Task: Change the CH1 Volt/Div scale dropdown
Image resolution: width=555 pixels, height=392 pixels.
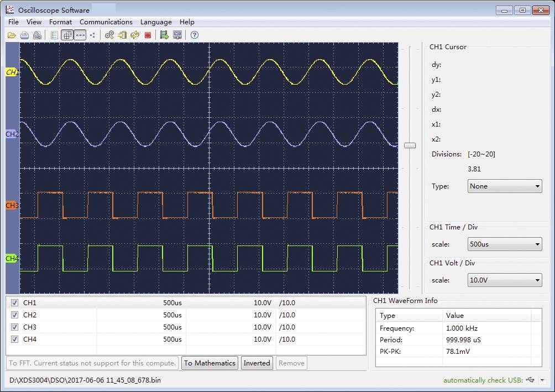Action: click(x=503, y=280)
